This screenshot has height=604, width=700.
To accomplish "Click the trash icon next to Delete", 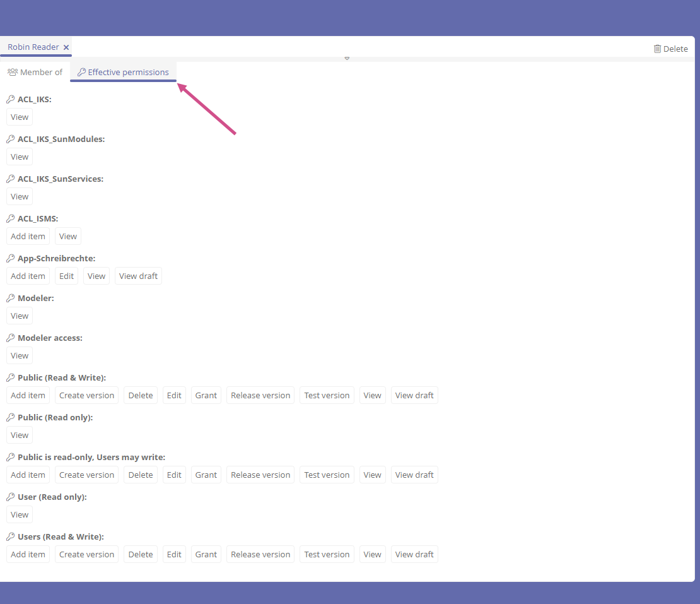I will point(657,49).
